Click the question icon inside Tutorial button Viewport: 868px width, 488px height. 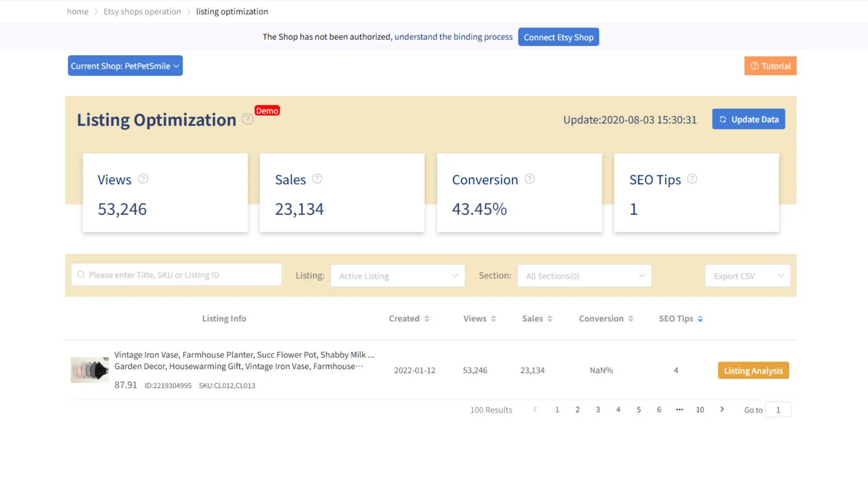coord(755,66)
